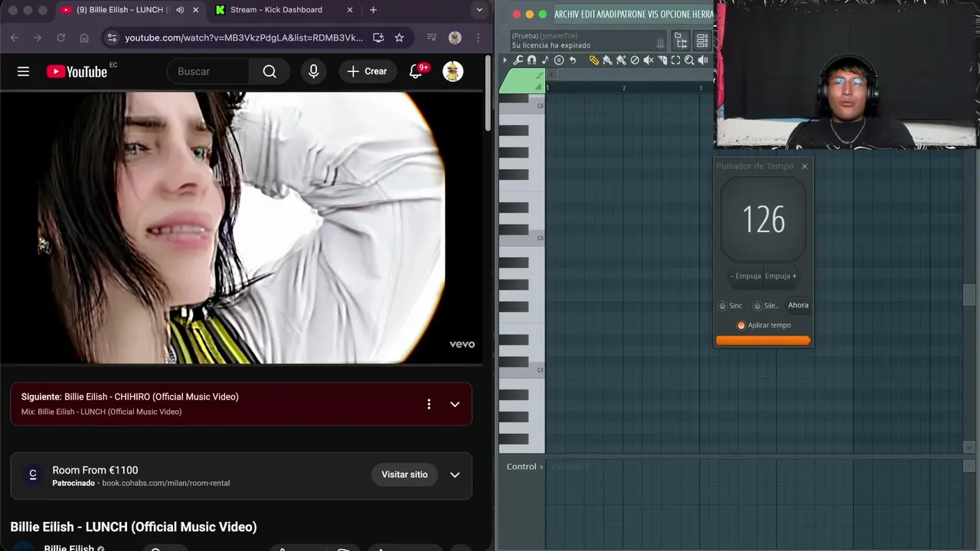980x551 pixels.
Task: Reload the YouTube page
Action: (x=60, y=37)
